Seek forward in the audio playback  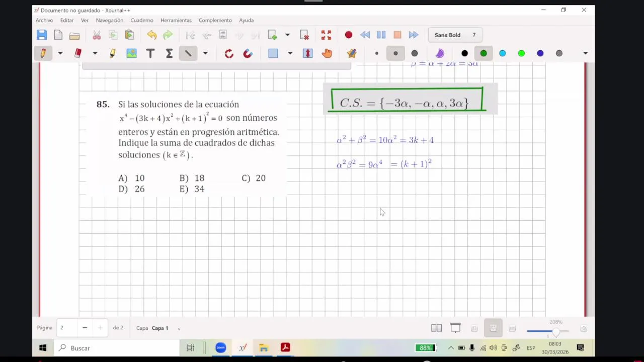coord(414,35)
